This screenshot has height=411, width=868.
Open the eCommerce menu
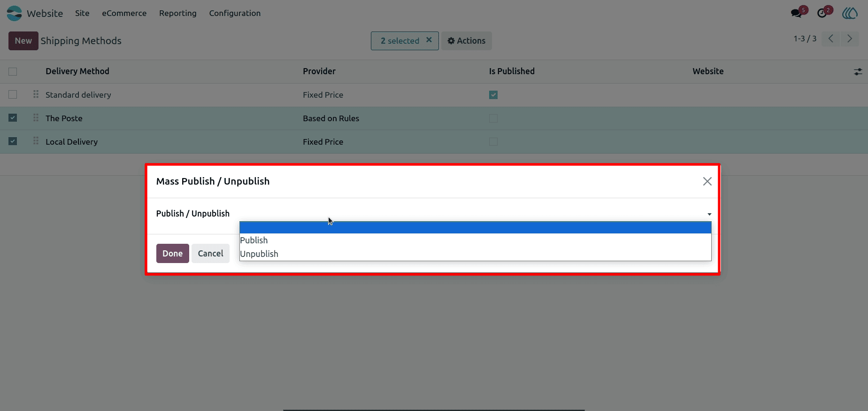124,13
